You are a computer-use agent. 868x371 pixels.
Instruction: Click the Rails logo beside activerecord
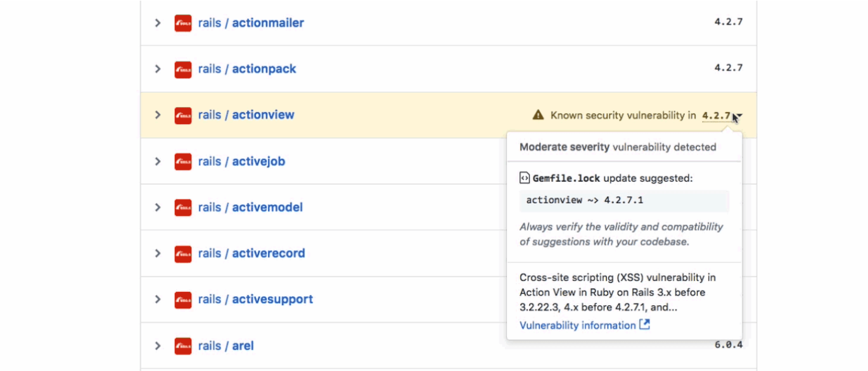(183, 253)
